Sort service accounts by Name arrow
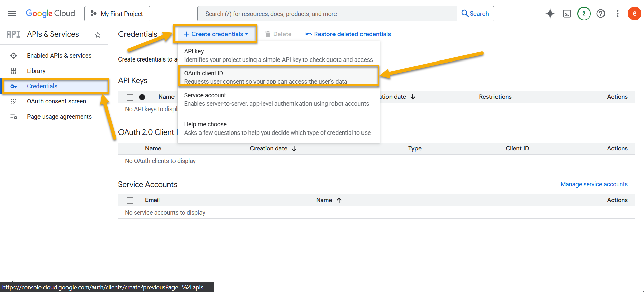This screenshot has width=644, height=292. (x=339, y=200)
